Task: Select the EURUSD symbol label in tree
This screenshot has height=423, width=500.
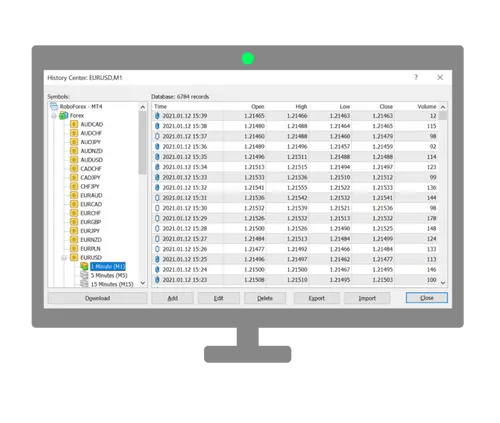Action: [91, 258]
